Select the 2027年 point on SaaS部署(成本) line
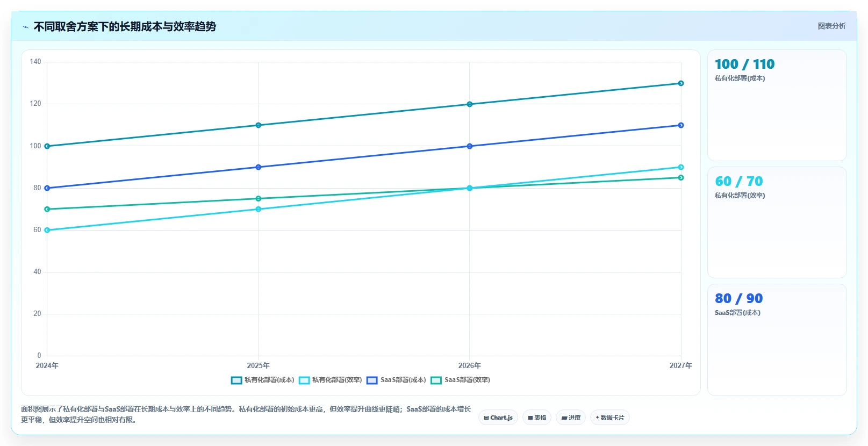This screenshot has width=868, height=446. coord(681,125)
